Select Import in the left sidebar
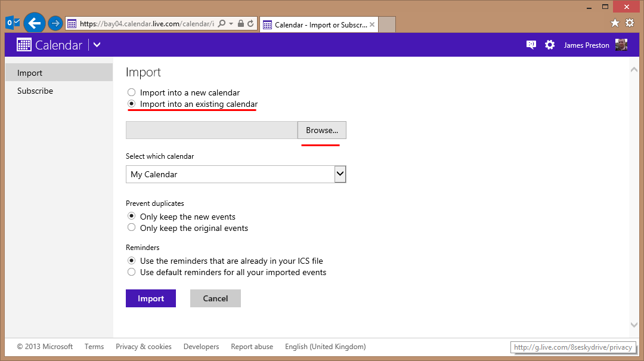Image resolution: width=644 pixels, height=361 pixels. pyautogui.click(x=59, y=73)
